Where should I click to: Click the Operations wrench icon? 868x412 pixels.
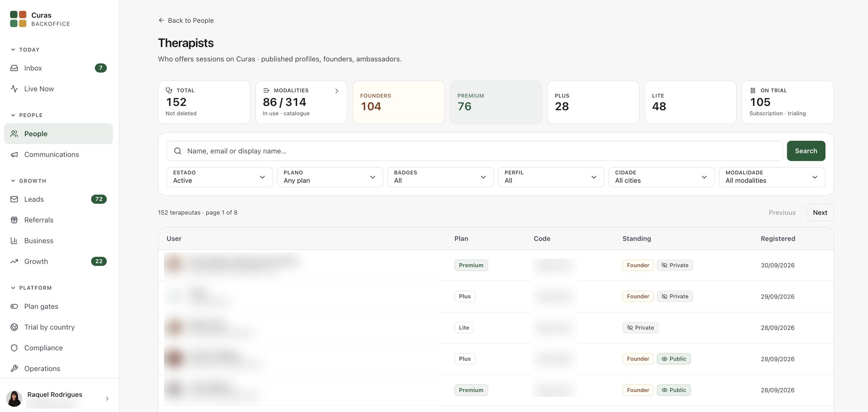[x=14, y=369]
